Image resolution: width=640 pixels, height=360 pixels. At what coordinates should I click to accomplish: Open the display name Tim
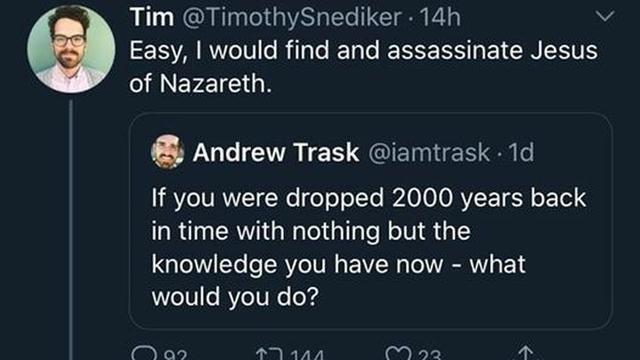[x=151, y=18]
